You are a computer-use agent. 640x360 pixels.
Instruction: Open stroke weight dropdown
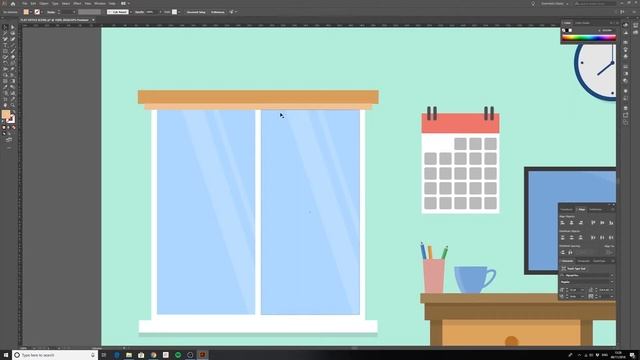74,12
